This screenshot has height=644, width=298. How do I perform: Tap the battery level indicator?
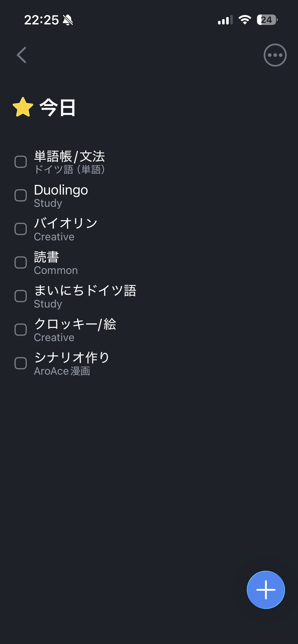(x=267, y=20)
